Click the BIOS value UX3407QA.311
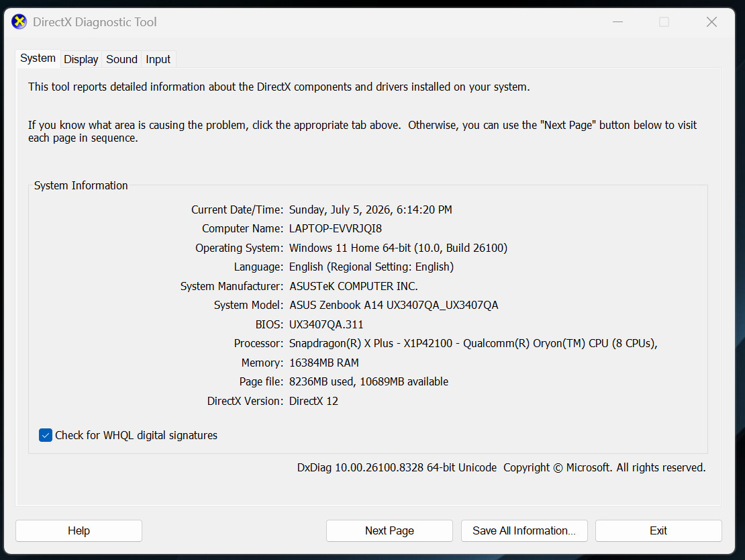The width and height of the screenshot is (745, 560). (326, 325)
